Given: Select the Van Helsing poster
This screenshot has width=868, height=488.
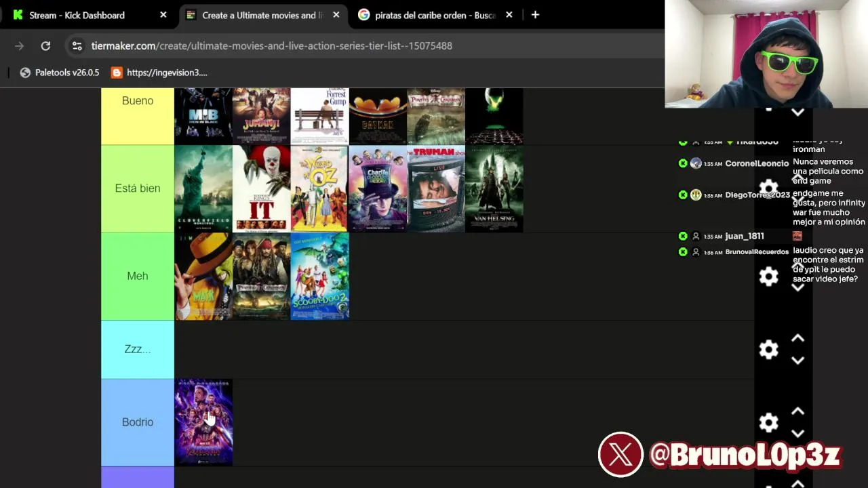Looking at the screenshot, I should coord(494,188).
